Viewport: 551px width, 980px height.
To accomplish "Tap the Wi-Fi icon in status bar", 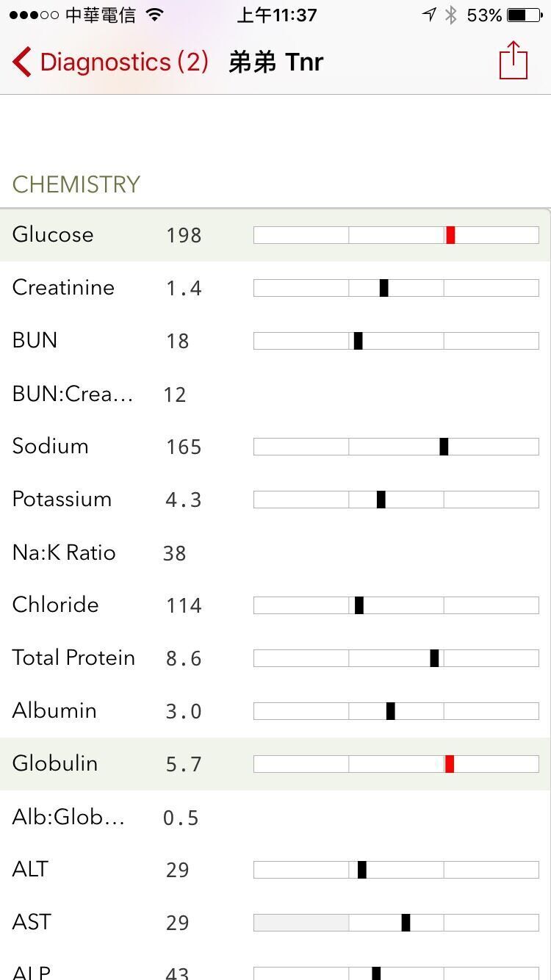I will tap(154, 15).
